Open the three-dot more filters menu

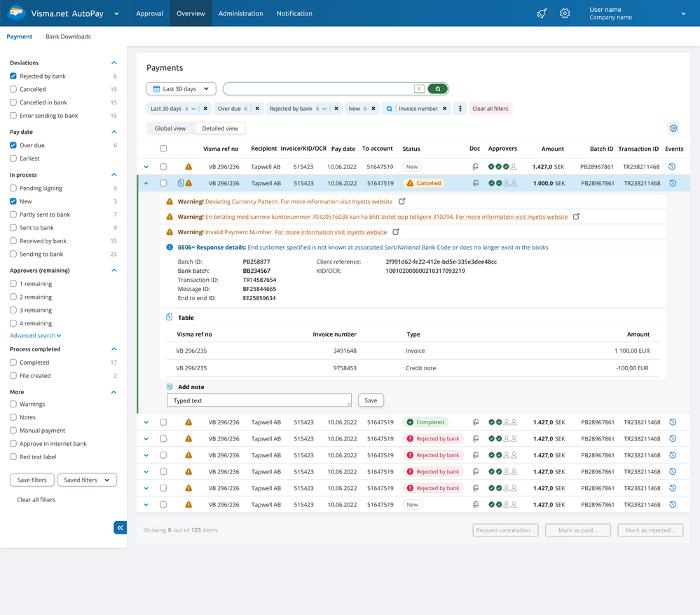tap(460, 109)
